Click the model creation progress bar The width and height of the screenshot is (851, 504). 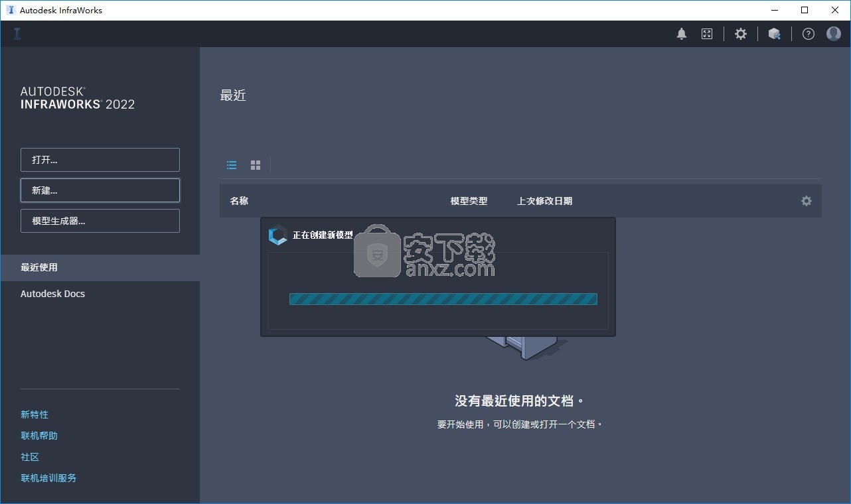(x=443, y=299)
